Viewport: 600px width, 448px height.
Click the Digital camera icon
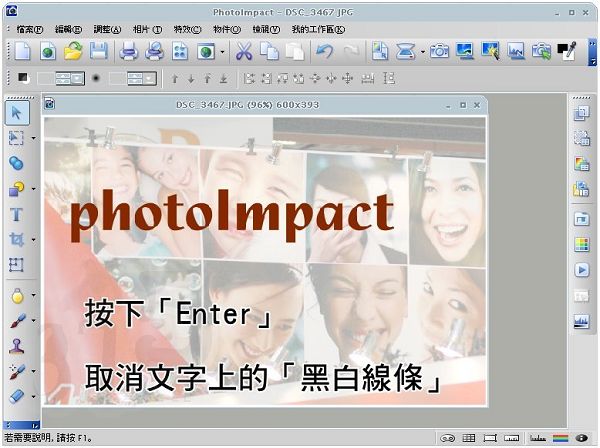tap(439, 51)
